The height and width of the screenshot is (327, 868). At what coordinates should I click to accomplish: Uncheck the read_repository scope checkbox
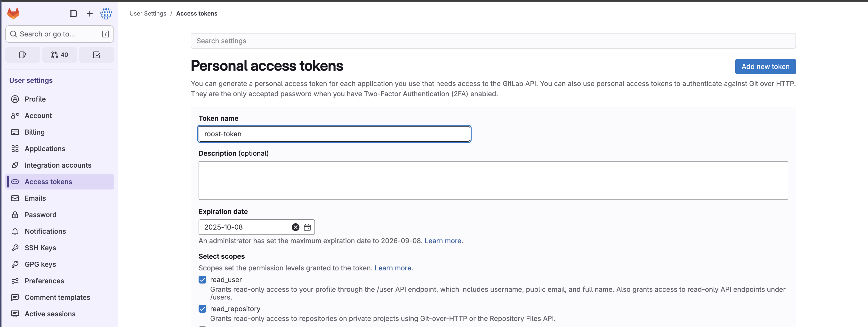(x=202, y=309)
